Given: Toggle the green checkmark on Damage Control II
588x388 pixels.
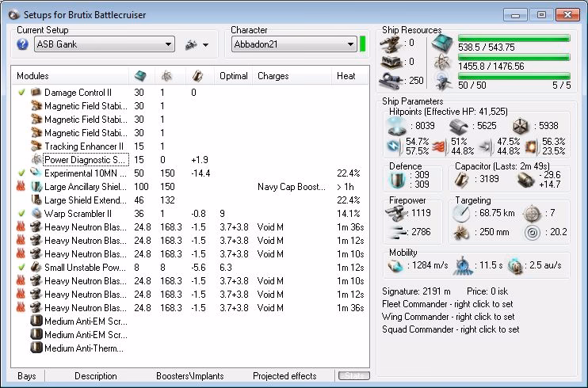Looking at the screenshot, I should (x=21, y=93).
